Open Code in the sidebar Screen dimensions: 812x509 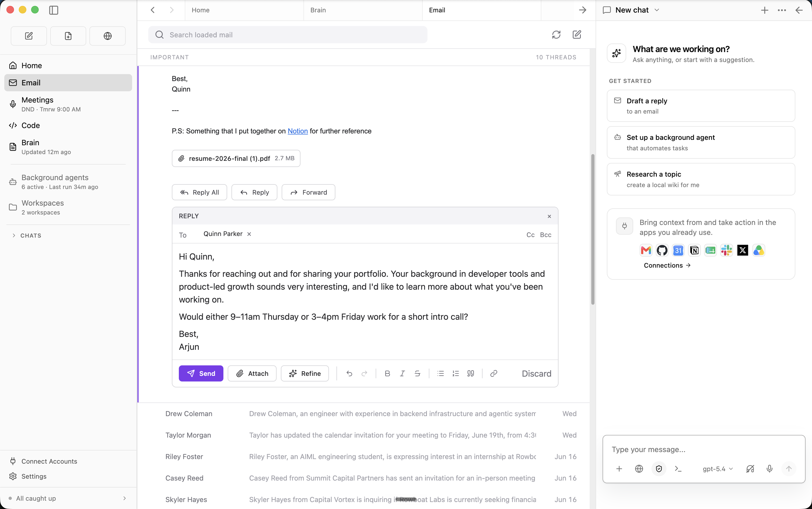click(x=68, y=125)
